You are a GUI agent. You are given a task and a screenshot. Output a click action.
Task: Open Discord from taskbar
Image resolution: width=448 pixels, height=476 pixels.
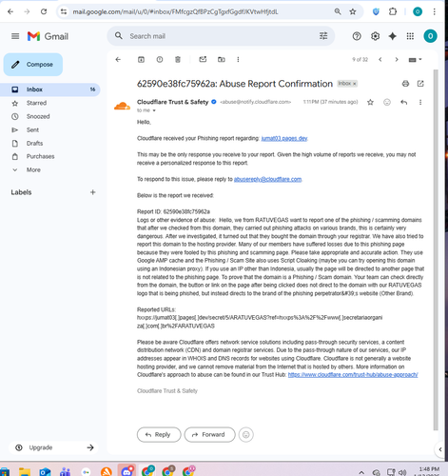[x=127, y=470]
